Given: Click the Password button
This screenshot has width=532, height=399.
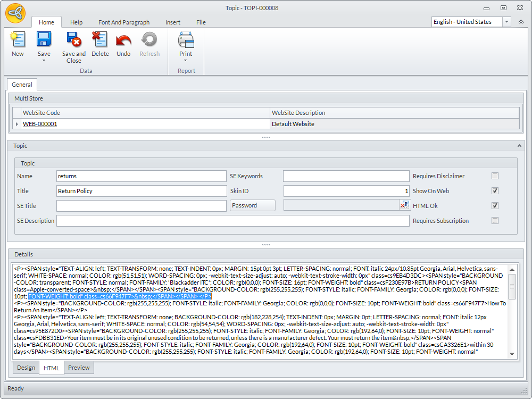Looking at the screenshot, I should (253, 205).
